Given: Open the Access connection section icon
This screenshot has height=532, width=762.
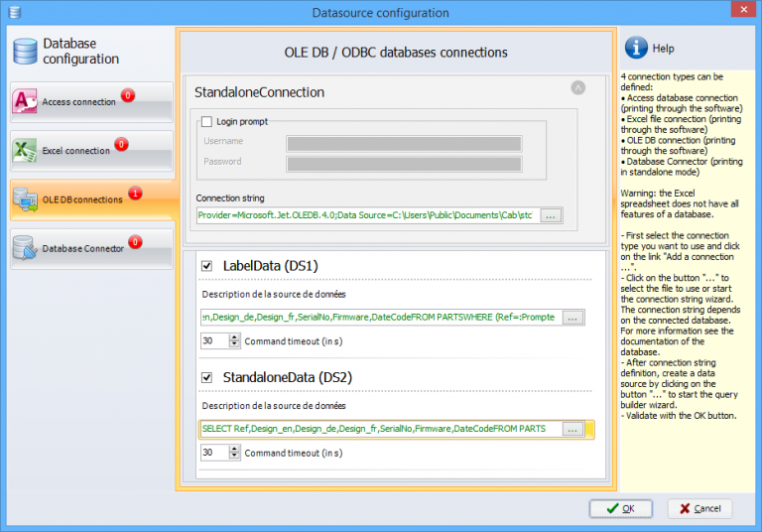Looking at the screenshot, I should 24,101.
